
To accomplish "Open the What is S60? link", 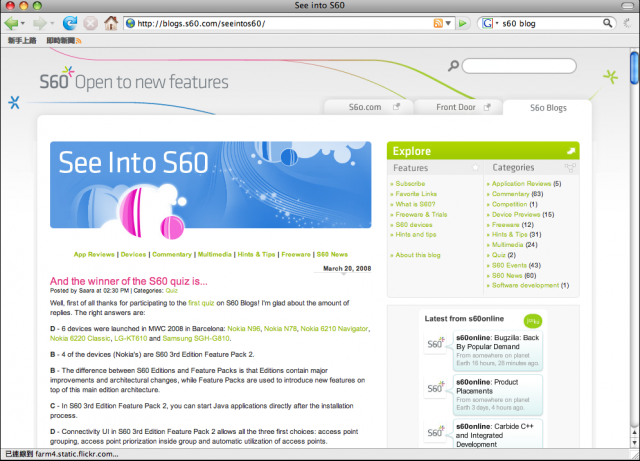I will (415, 204).
